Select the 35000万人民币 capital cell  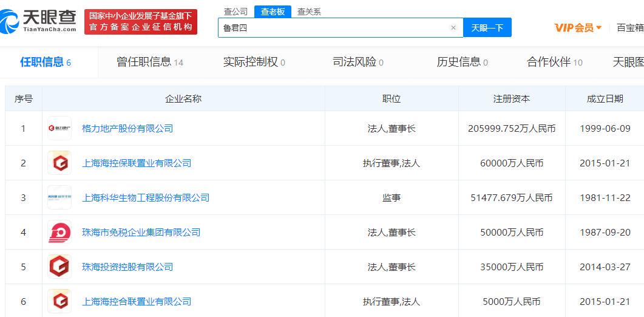click(x=512, y=267)
